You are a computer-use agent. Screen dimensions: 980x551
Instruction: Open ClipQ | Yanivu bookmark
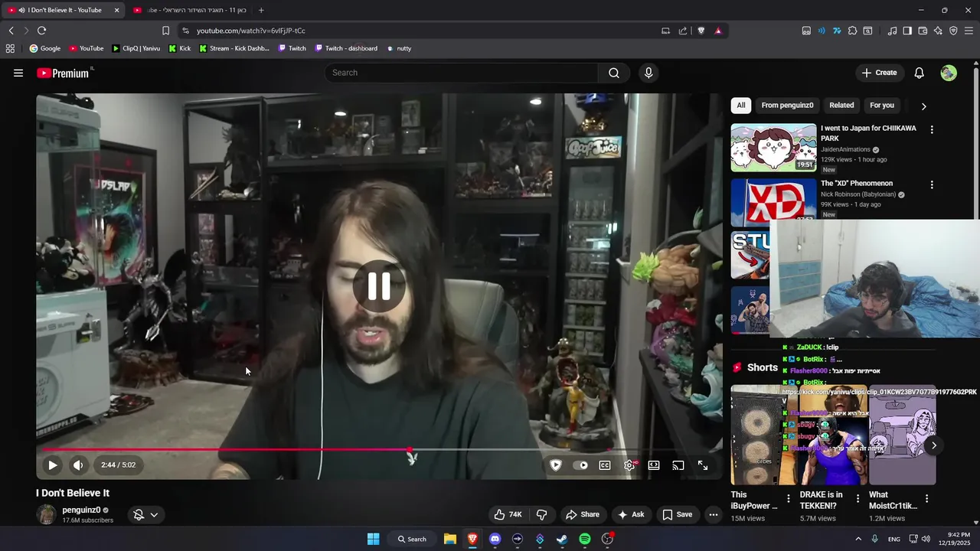coord(136,48)
